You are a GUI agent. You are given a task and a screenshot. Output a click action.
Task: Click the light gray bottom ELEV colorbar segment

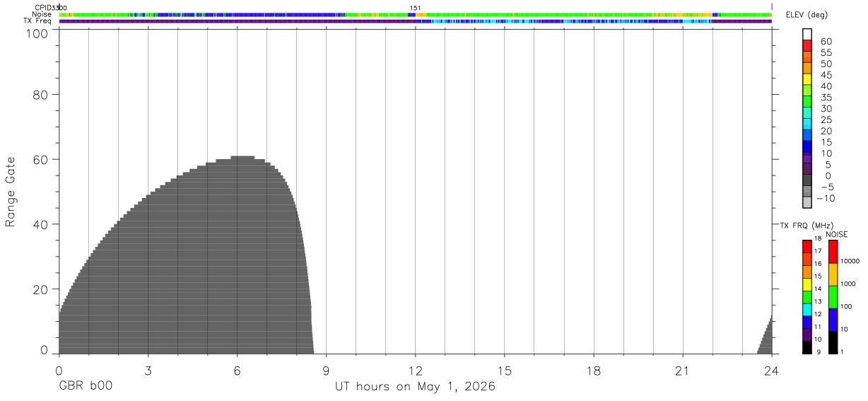coord(807,203)
